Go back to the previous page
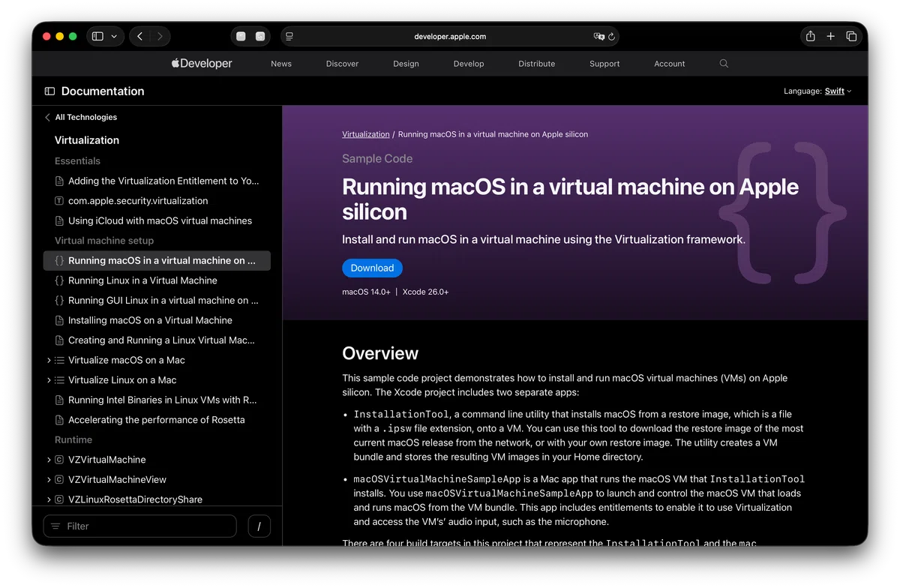The height and width of the screenshot is (588, 900). [139, 36]
